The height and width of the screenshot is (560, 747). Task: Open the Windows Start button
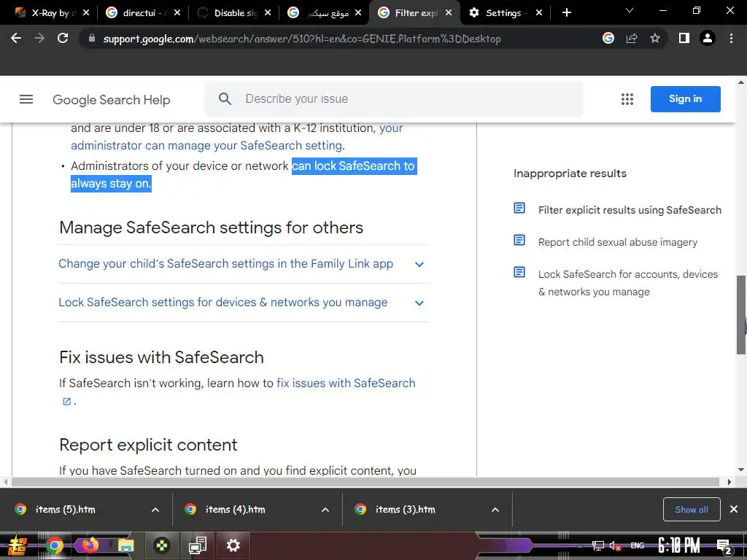point(18,545)
